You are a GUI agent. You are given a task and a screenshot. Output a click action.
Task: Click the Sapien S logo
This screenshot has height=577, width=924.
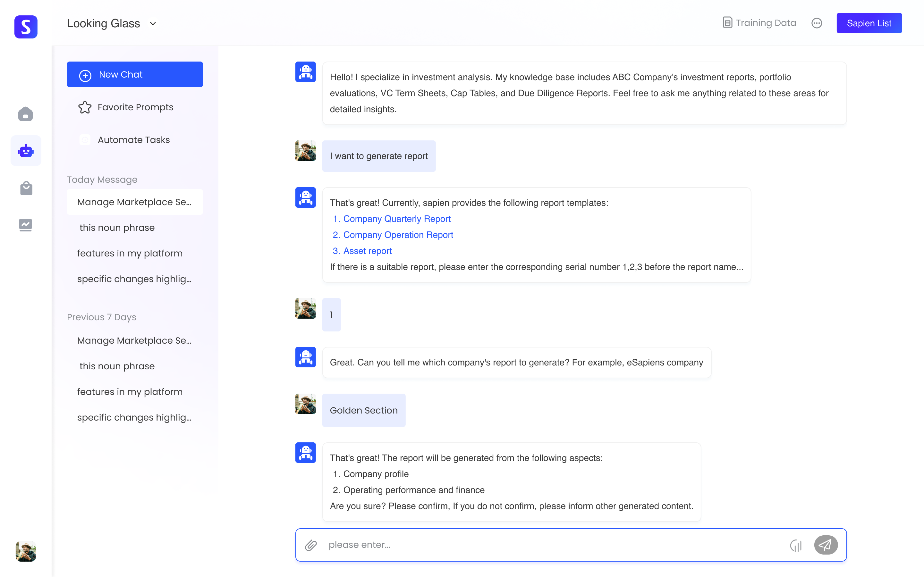tap(26, 27)
